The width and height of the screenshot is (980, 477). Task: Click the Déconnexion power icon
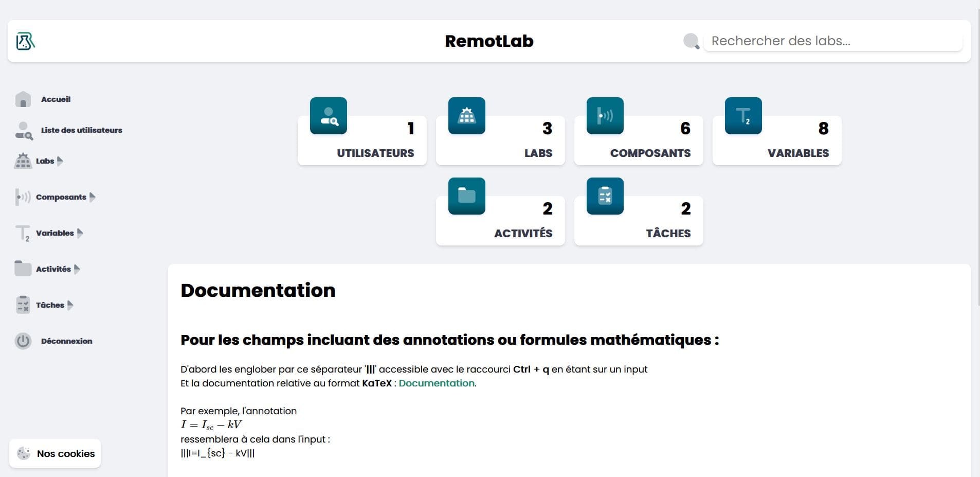pyautogui.click(x=23, y=341)
